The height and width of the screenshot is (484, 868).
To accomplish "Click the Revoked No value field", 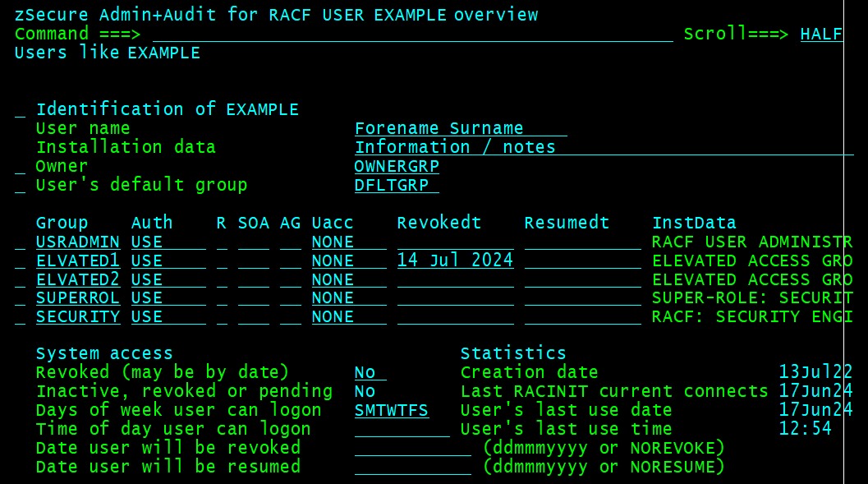I will 370,372.
